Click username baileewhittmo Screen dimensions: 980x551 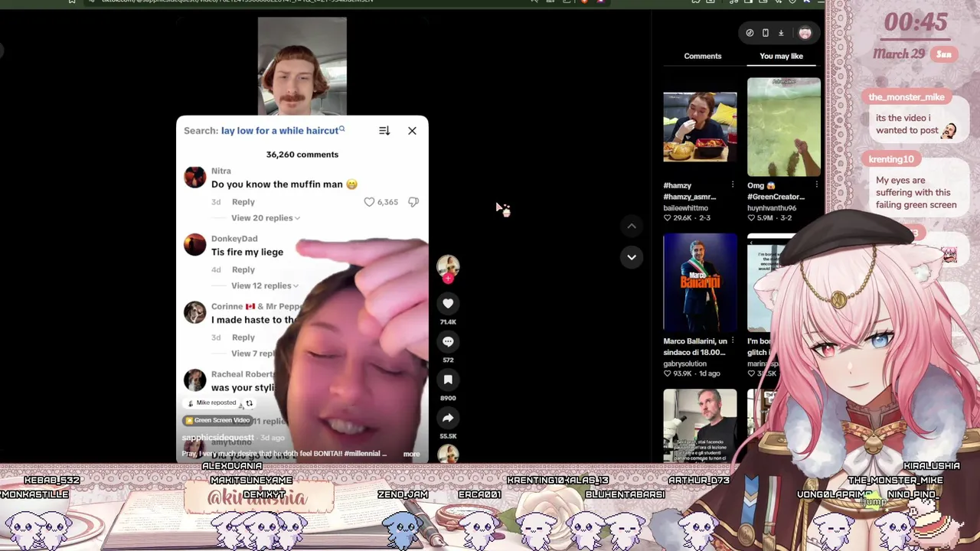click(686, 208)
